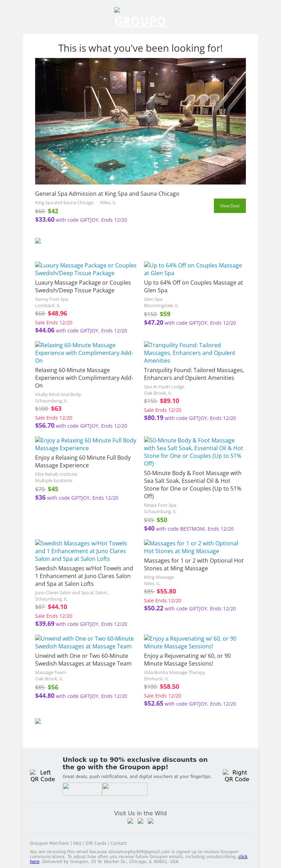Open the Contact footer link
The height and width of the screenshot is (868, 281).
click(x=118, y=843)
